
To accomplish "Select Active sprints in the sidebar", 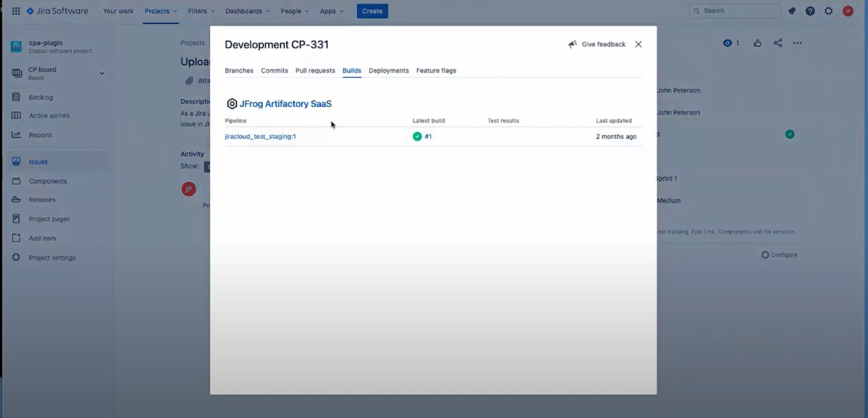I will [x=48, y=115].
